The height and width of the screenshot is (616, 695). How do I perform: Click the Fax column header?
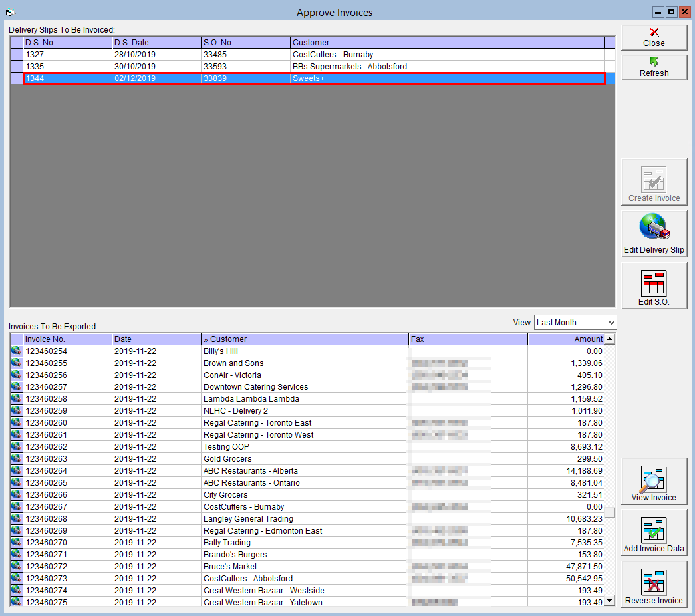click(468, 339)
